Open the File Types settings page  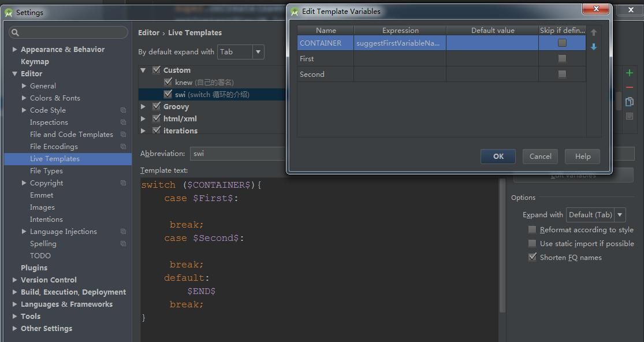click(46, 170)
